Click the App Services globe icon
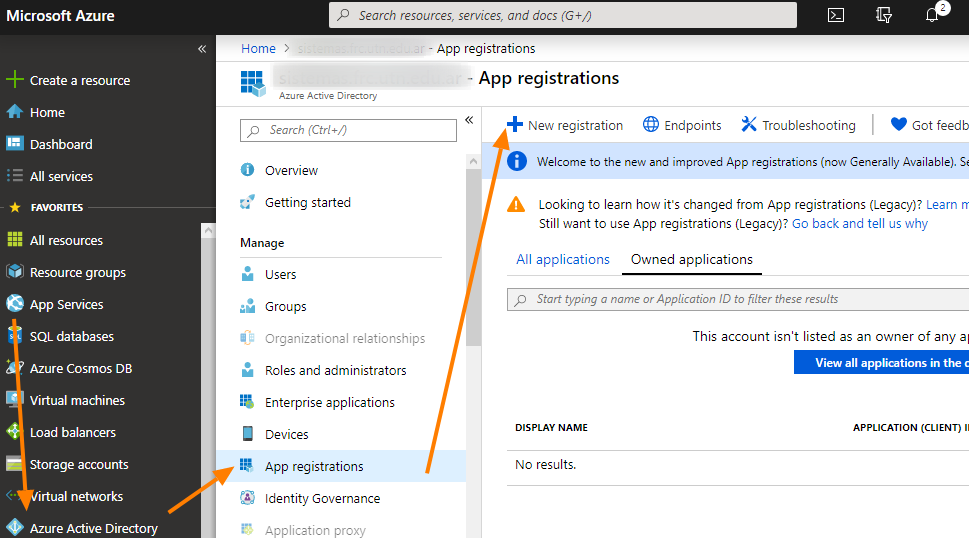This screenshot has width=969, height=538. click(14, 304)
